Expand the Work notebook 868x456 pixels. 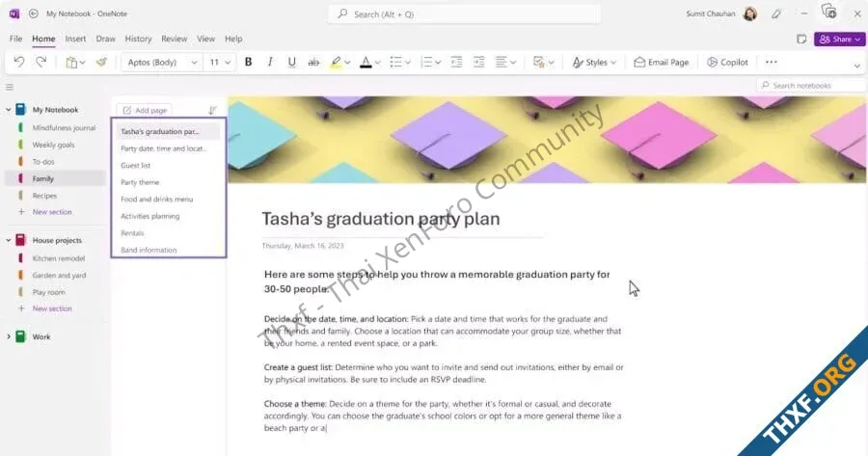(10, 336)
